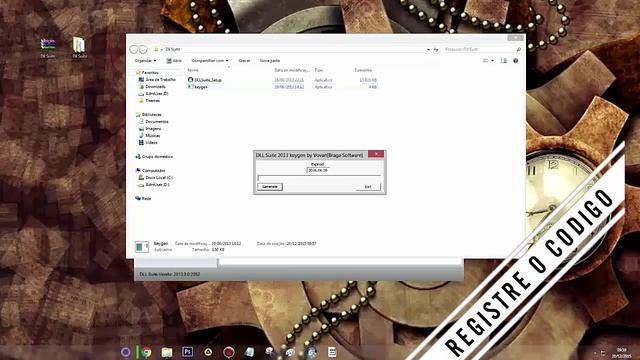Click the keygen thumbnail in details pane
Viewport: 640px width, 360px height.
tap(141, 246)
